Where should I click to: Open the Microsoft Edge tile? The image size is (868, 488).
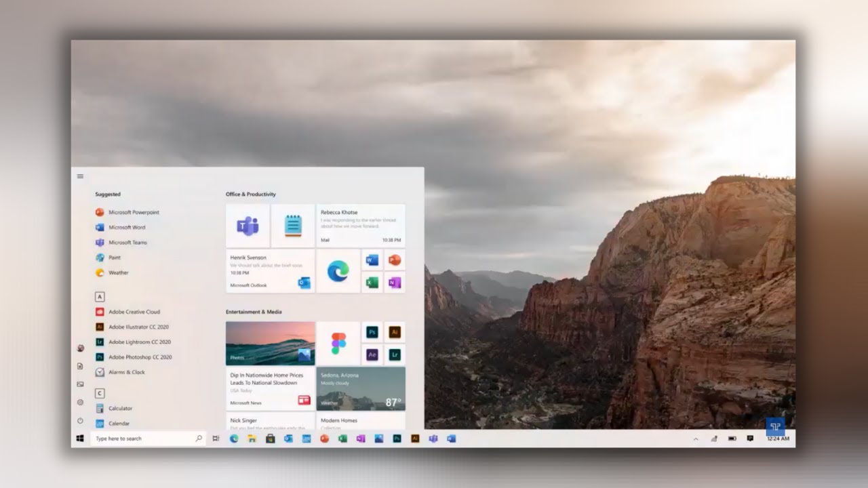tap(338, 270)
